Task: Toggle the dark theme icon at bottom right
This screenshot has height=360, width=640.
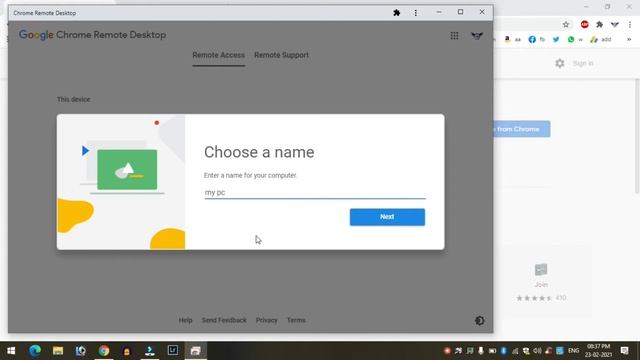Action: (x=480, y=320)
